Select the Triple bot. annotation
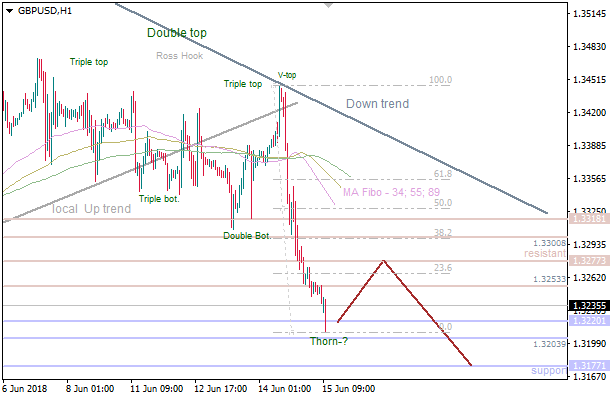 point(160,199)
